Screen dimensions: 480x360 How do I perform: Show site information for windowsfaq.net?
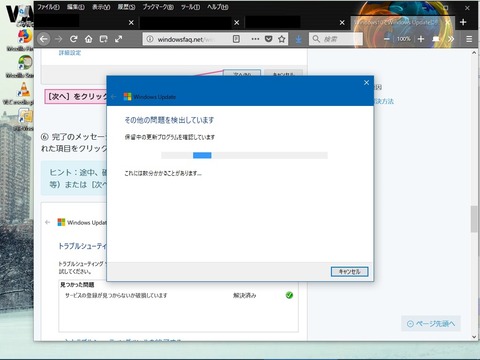[x=150, y=39]
